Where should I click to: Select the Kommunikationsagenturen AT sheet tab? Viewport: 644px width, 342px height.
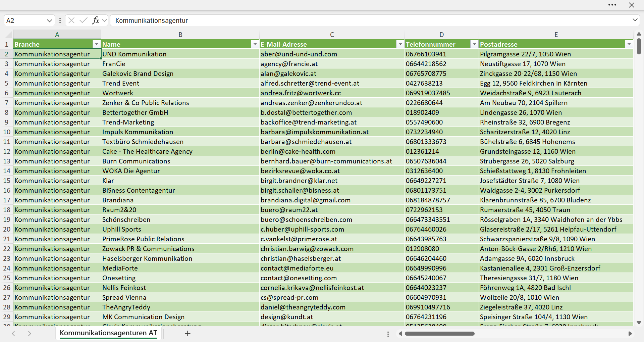[x=108, y=333]
